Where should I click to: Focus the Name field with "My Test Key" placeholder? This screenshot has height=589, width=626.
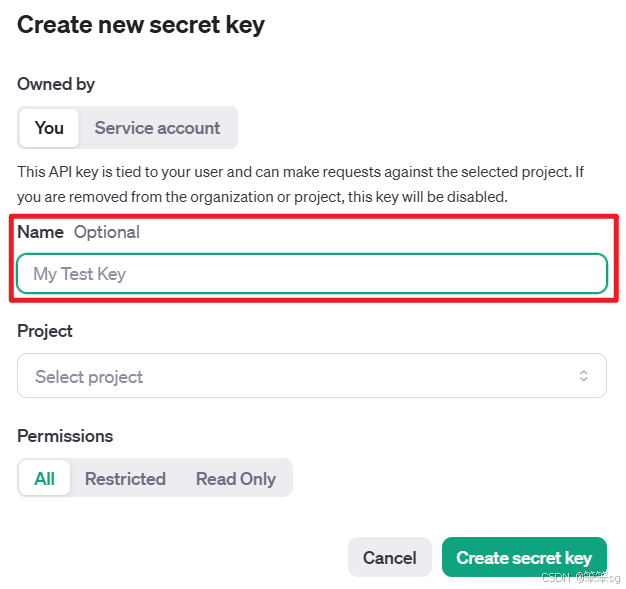pos(311,274)
